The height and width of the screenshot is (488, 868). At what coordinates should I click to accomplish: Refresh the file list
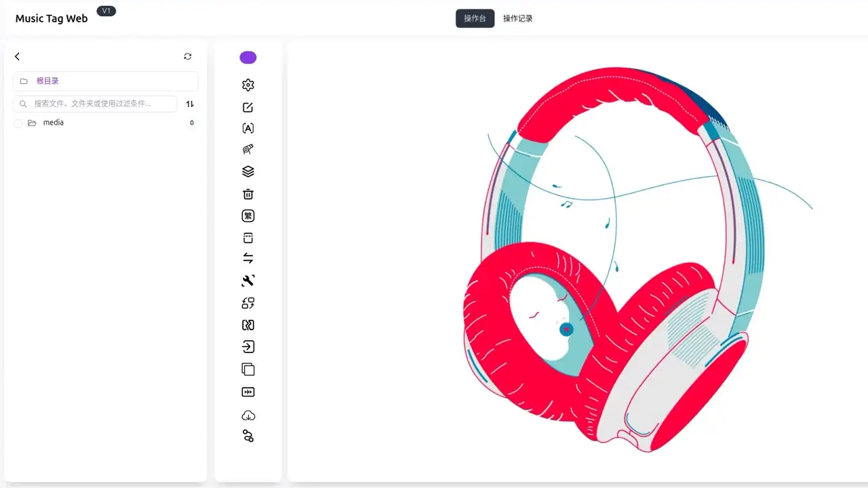(188, 56)
